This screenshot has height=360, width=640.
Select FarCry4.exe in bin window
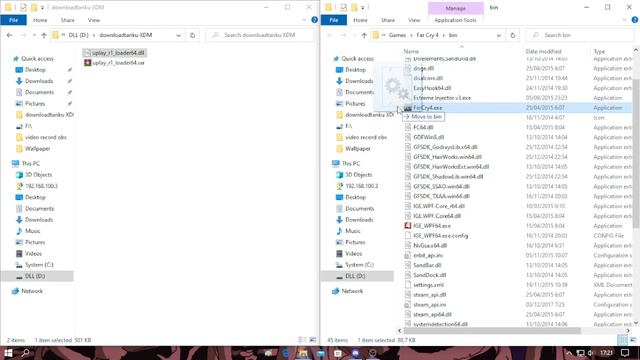517,108
